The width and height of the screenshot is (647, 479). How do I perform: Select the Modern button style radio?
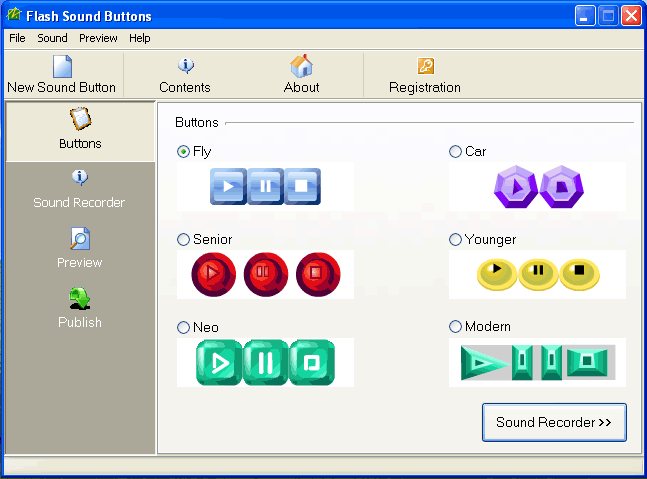tap(455, 326)
